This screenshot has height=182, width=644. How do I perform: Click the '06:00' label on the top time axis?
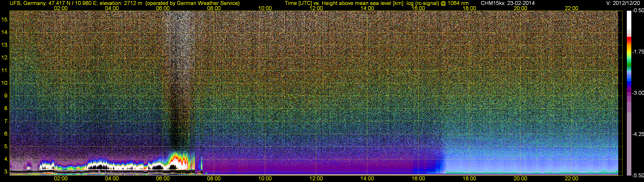(x=163, y=8)
